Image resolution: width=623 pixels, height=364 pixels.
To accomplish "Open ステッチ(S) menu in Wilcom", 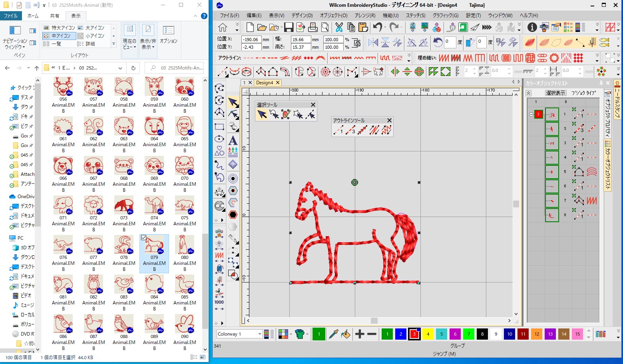I will pyautogui.click(x=416, y=15).
